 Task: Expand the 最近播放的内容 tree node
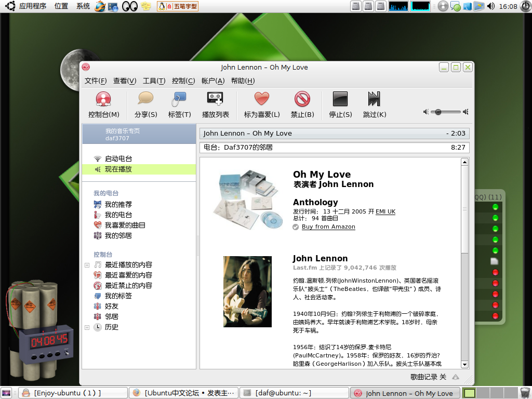tap(87, 265)
